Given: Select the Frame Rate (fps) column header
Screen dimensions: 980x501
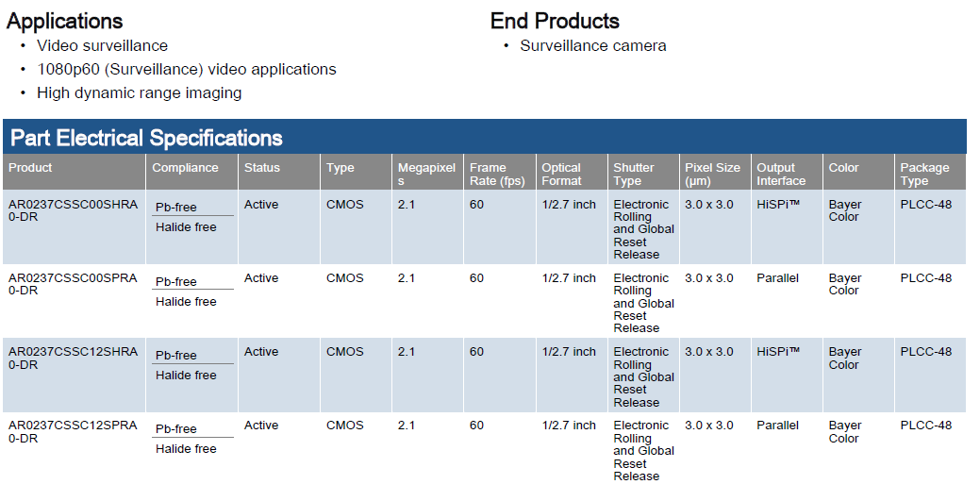Looking at the screenshot, I should click(x=497, y=174).
